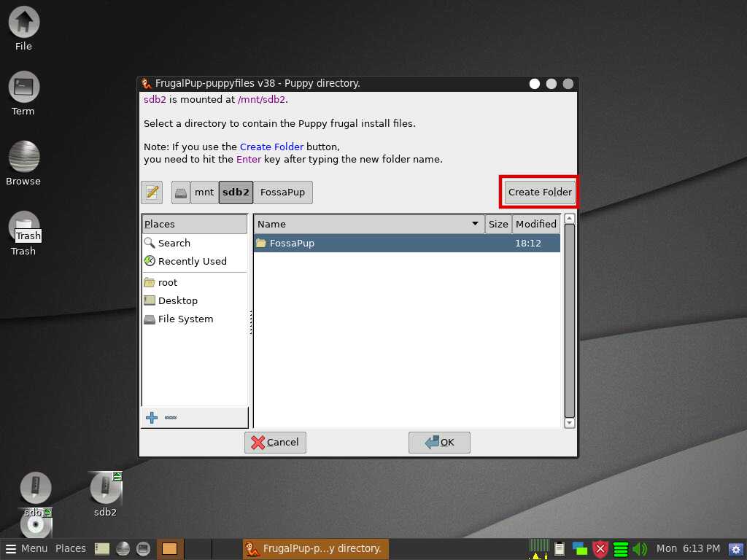Click the minus icon to remove bookmark
Viewport: 747px width, 560px height.
click(x=171, y=418)
